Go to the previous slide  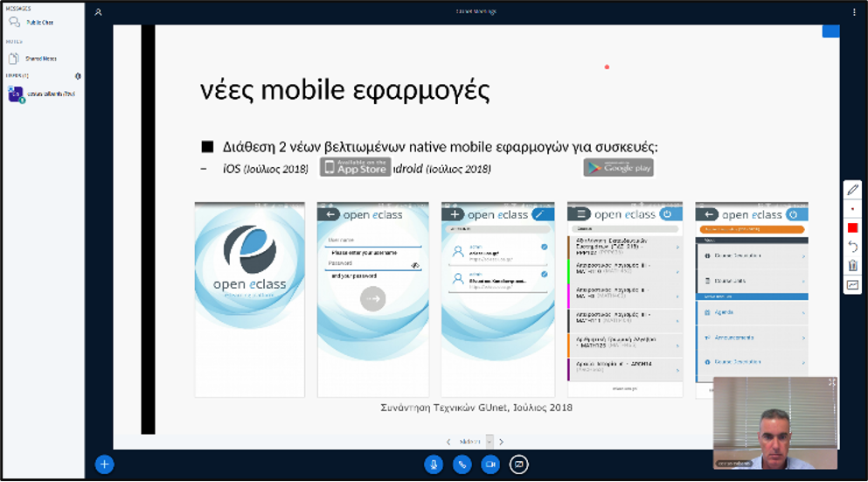click(448, 442)
